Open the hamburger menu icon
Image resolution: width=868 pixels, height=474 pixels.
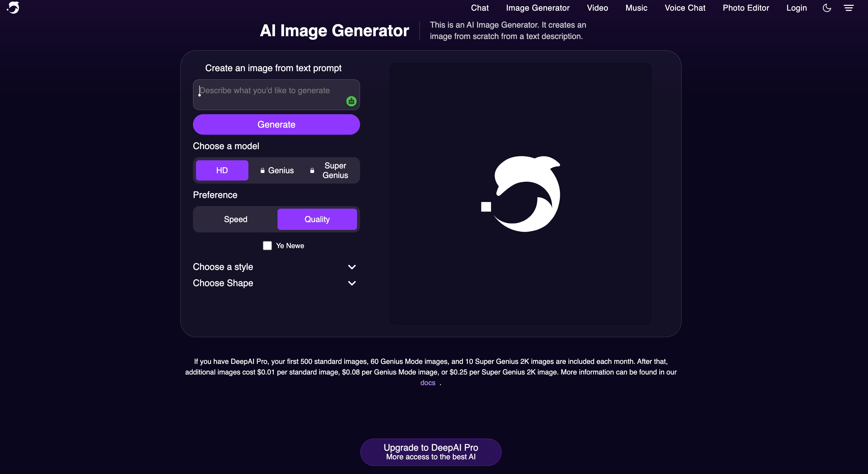(849, 8)
